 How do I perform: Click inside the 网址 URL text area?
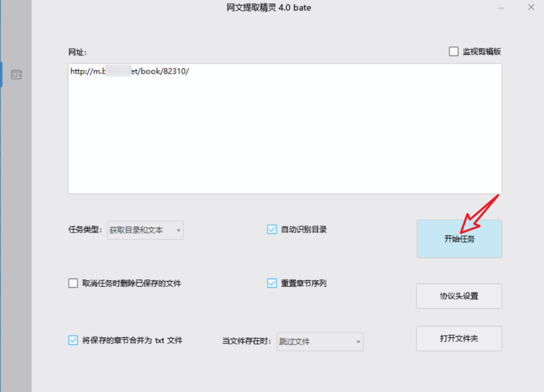coord(285,128)
